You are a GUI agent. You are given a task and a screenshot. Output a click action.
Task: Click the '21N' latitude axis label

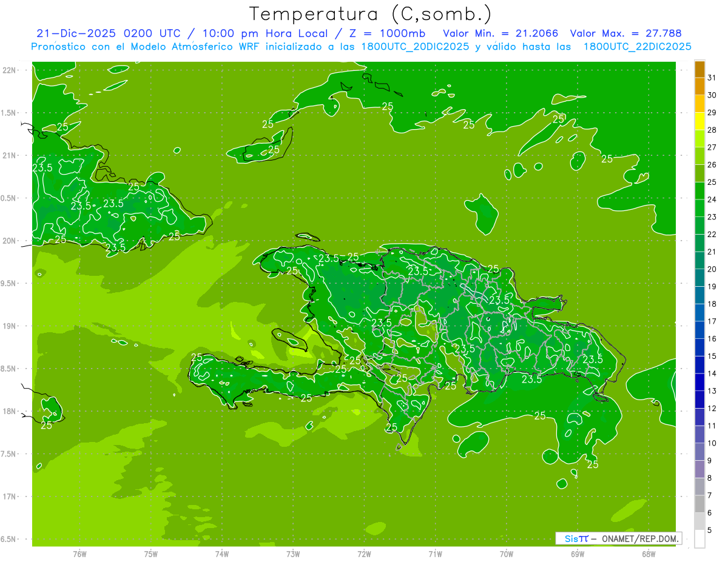pos(9,155)
